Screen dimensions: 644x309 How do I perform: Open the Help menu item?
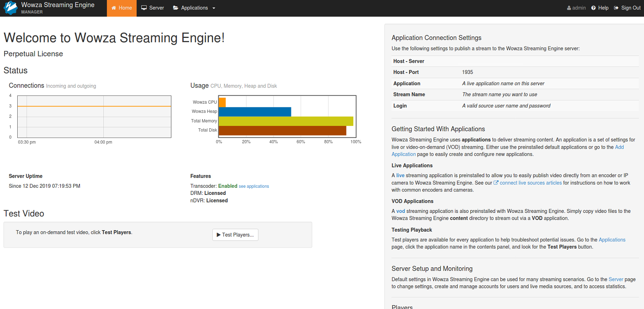[600, 8]
